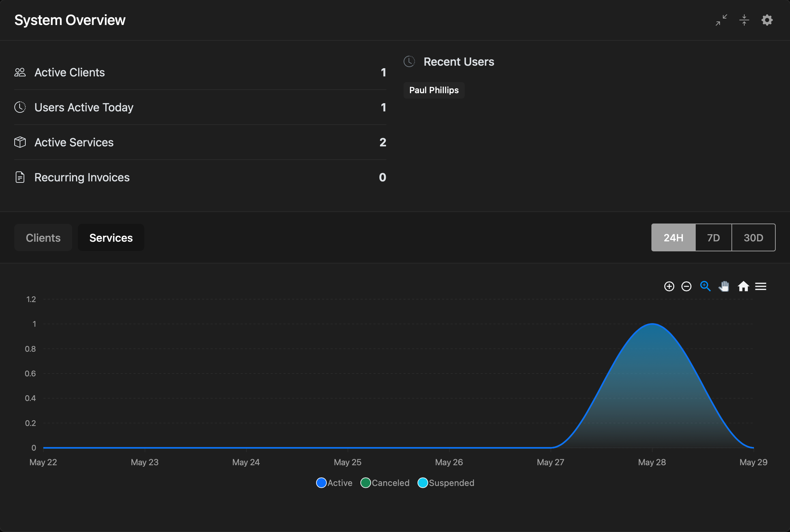Choose the 24H time range
The height and width of the screenshot is (532, 790).
point(674,237)
